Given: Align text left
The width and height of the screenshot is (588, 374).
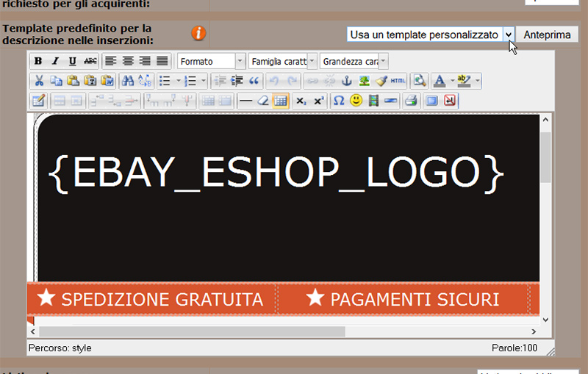Looking at the screenshot, I should click(x=110, y=61).
